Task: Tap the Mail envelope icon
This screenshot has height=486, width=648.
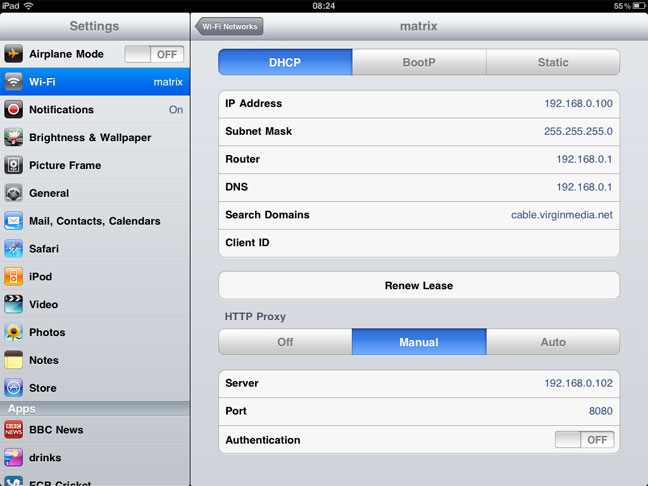Action: tap(13, 221)
